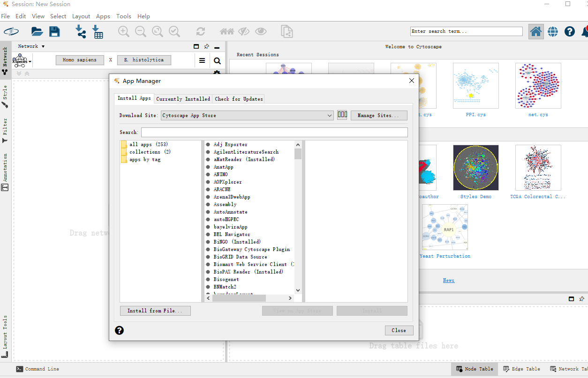Open the Command Line panel button

coord(38,369)
